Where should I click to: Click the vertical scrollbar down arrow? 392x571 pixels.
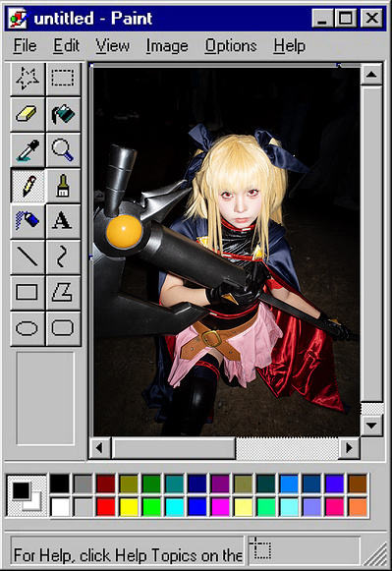(x=371, y=425)
